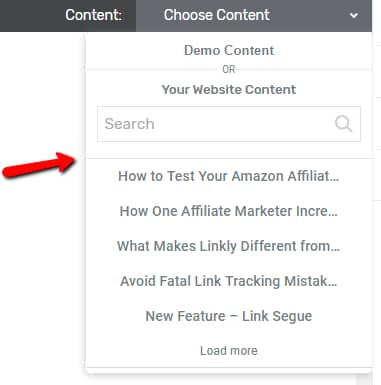381x385 pixels.
Task: Click the divider line below the Search box
Action: [x=229, y=158]
